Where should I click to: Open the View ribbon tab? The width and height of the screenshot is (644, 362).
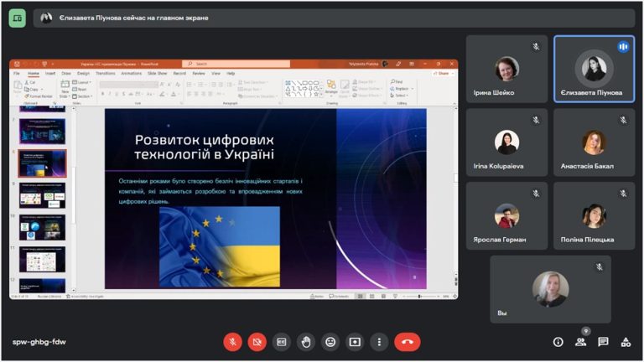pyautogui.click(x=216, y=74)
